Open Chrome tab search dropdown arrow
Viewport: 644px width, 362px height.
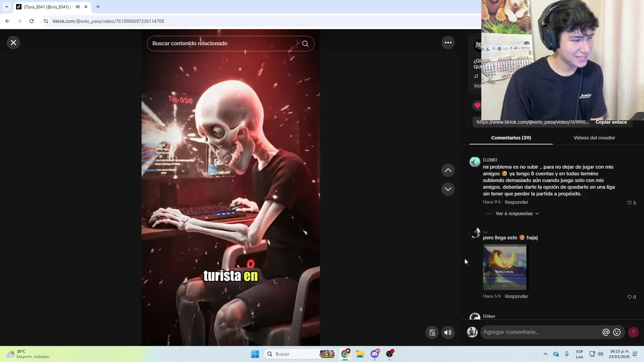click(7, 7)
